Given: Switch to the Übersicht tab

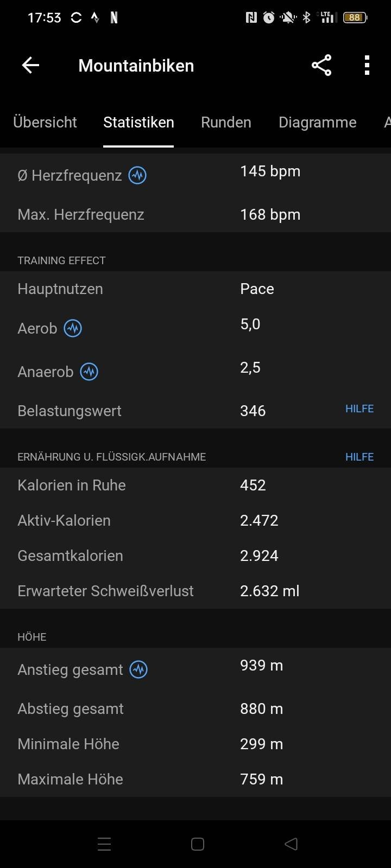Looking at the screenshot, I should click(45, 122).
